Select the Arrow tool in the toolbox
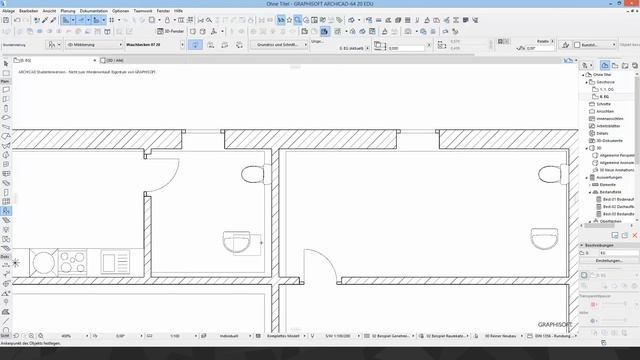 [6, 64]
